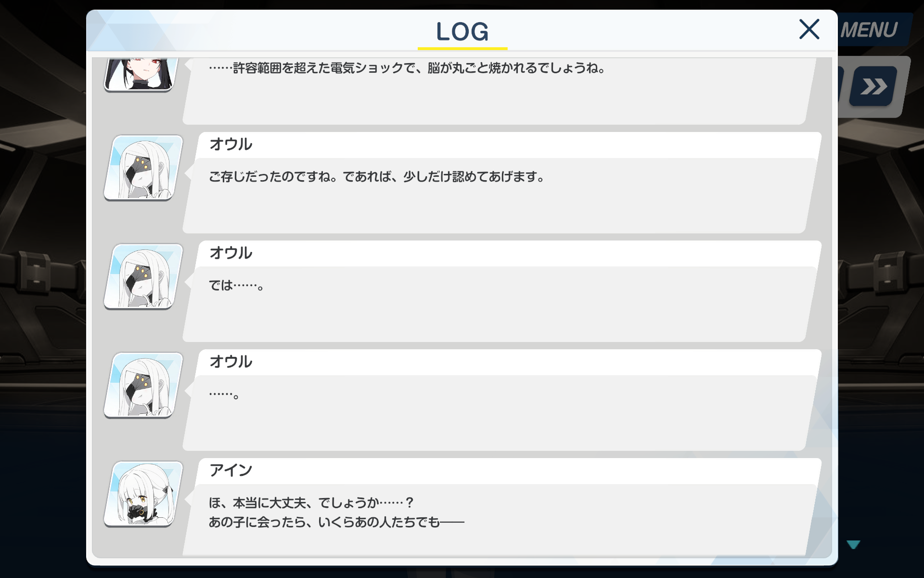Click the black-haired character portrait
This screenshot has height=578, width=924.
point(141,73)
